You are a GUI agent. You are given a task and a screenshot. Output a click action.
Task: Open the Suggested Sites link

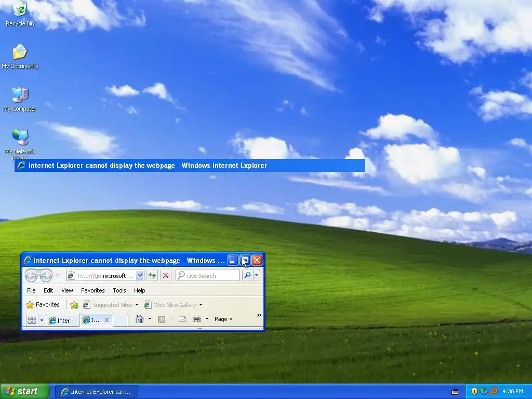coord(108,304)
